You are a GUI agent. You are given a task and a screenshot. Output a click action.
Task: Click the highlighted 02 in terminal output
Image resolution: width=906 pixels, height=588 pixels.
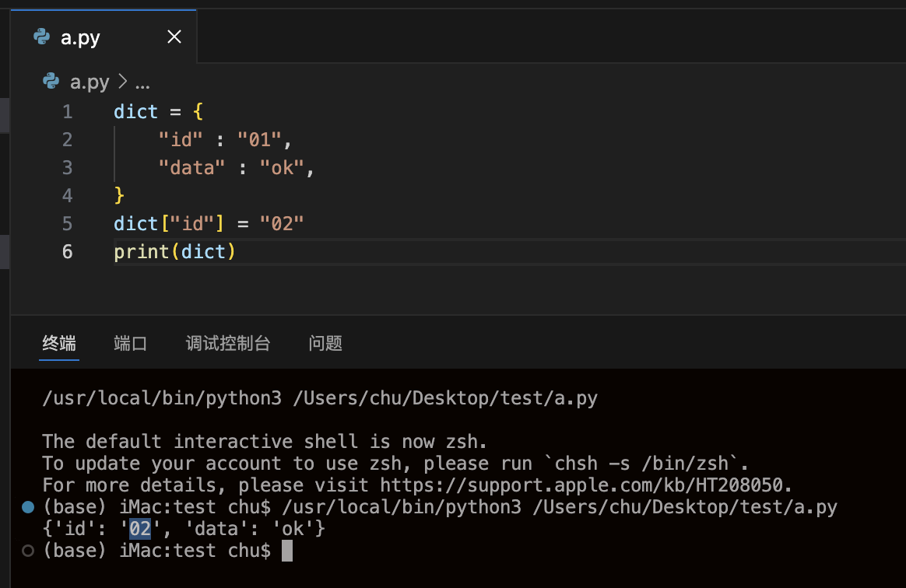tap(140, 529)
